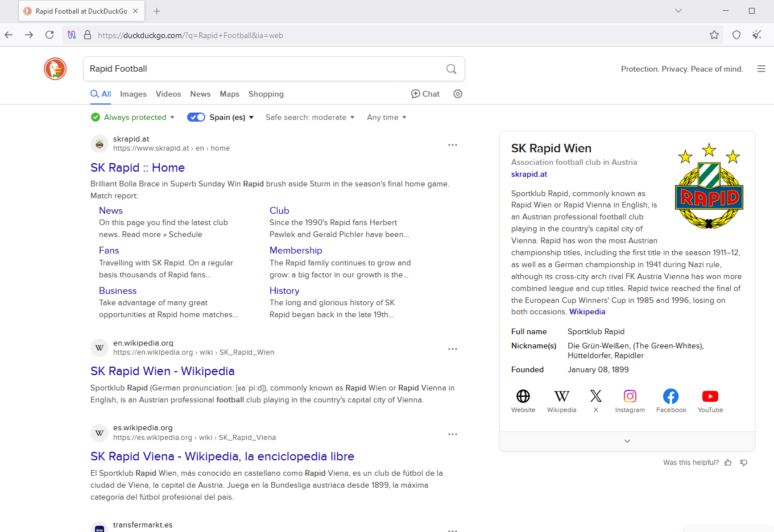
Task: Open Spain (es) region dropdown
Action: click(231, 117)
